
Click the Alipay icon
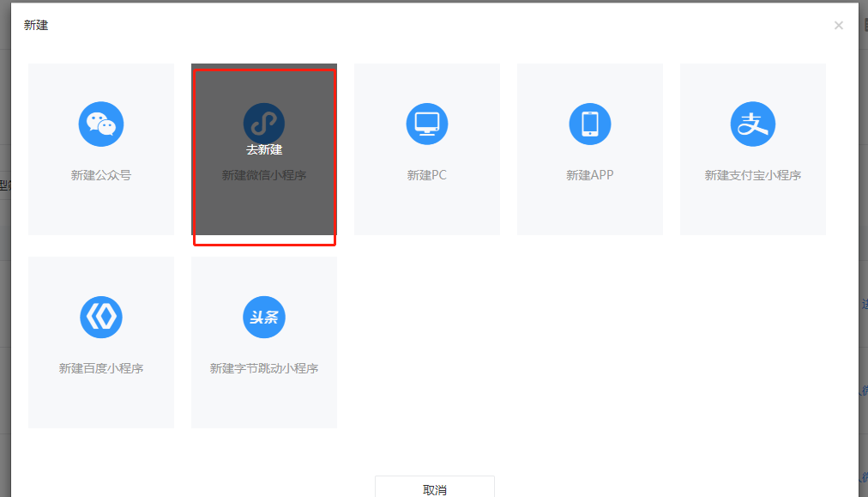753,124
